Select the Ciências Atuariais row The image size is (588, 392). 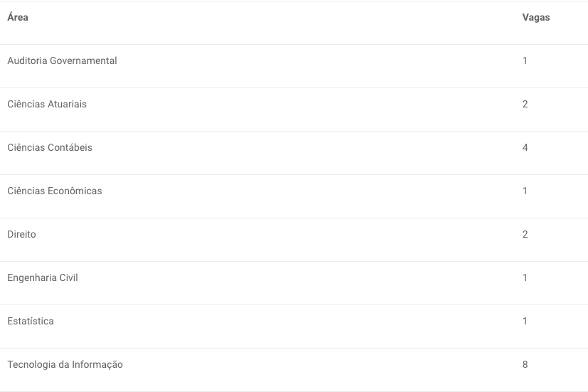pos(294,110)
